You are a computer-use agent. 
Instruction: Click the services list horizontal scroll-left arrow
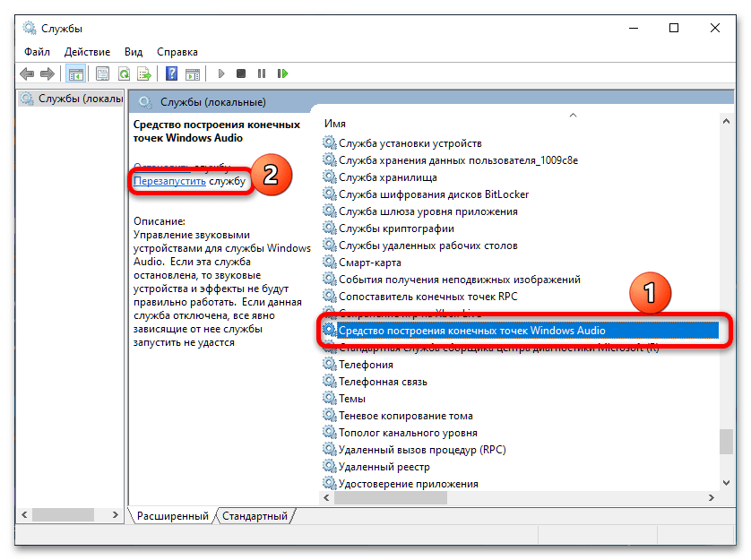(326, 497)
